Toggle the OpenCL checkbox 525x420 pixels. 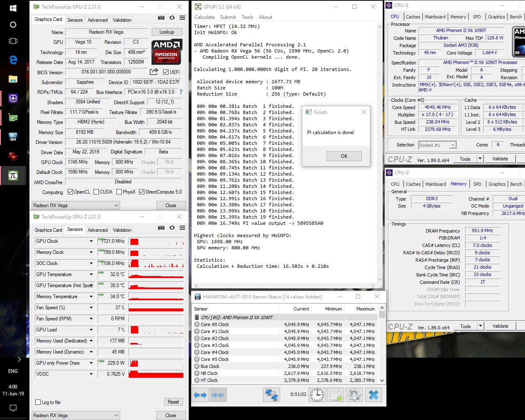pyautogui.click(x=70, y=192)
